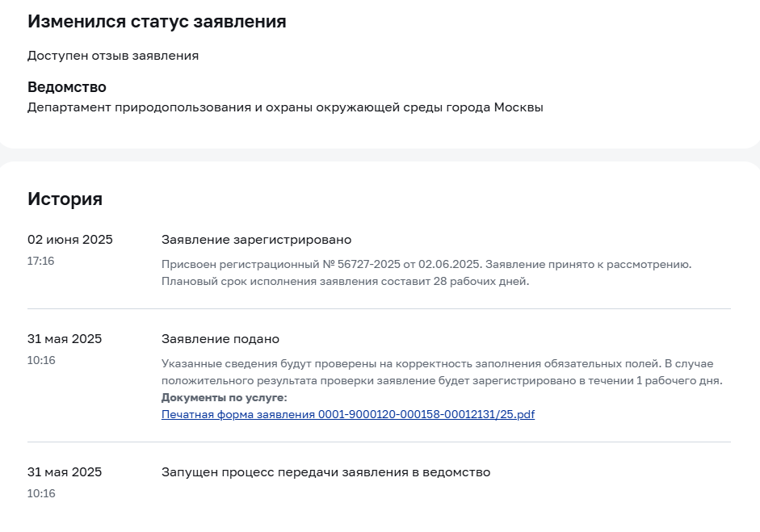This screenshot has width=760, height=532.
Task: Select the 'Заявление зарегистрировано' history title
Action: [x=256, y=240]
